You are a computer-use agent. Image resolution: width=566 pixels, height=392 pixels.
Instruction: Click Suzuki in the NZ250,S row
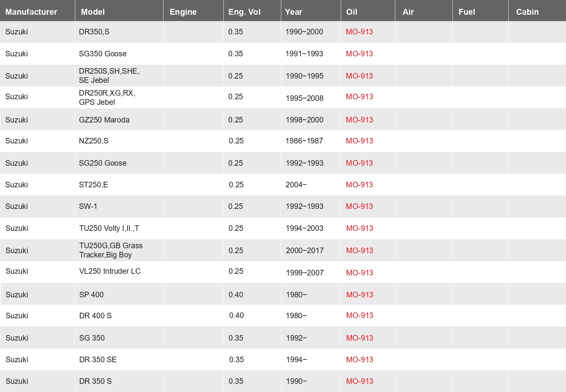click(16, 141)
